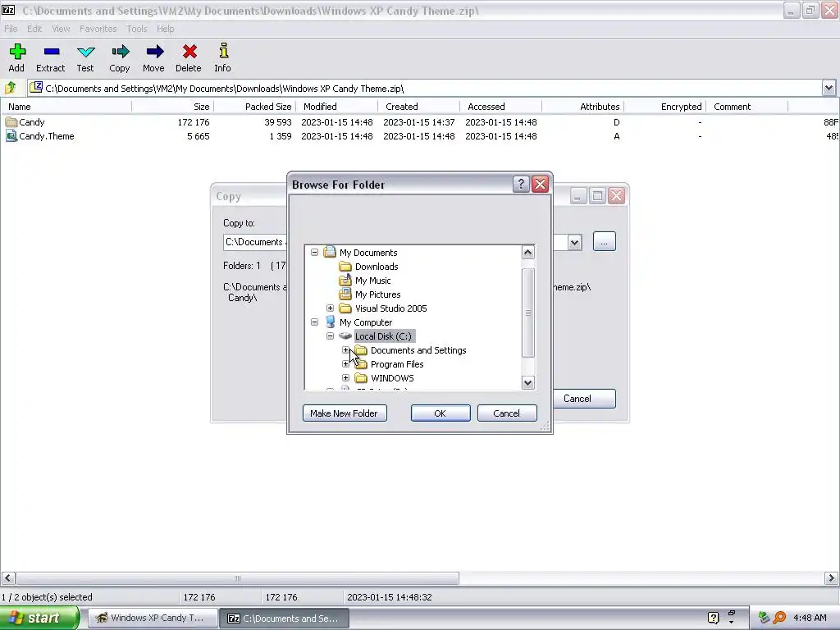The image size is (840, 630).
Task: Sort by the Modified column header
Action: point(337,107)
